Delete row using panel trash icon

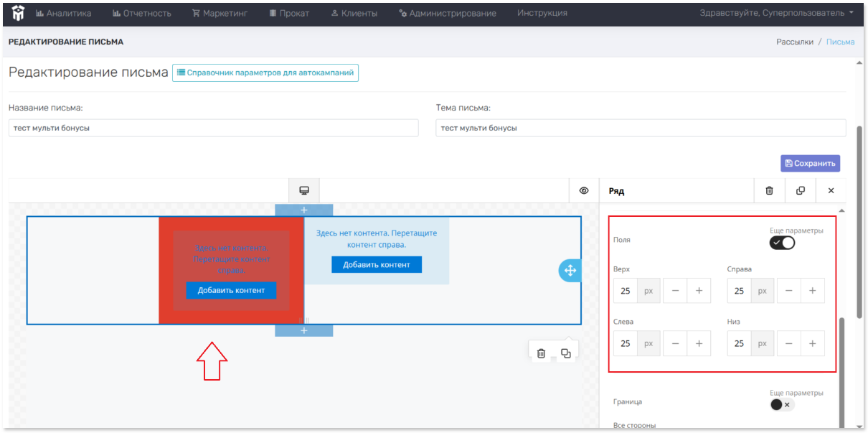coord(770,190)
